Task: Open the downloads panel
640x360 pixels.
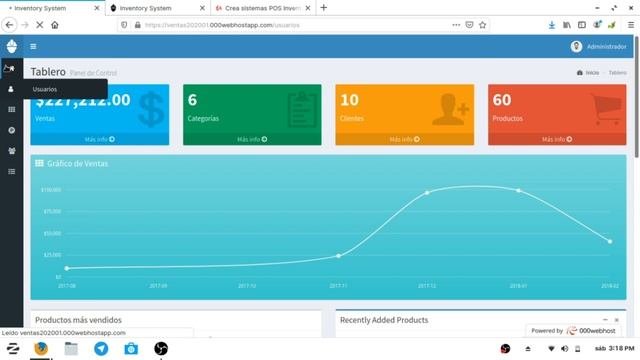Action: tap(551, 25)
